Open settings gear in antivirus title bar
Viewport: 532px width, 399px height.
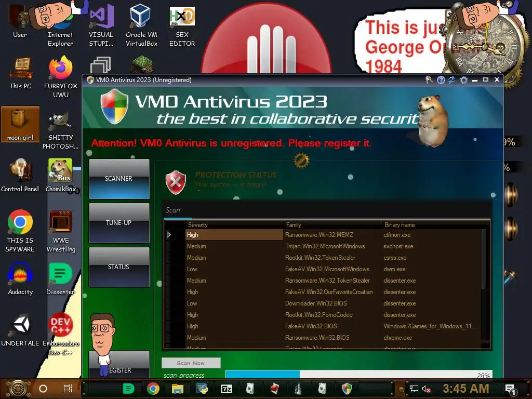click(463, 80)
